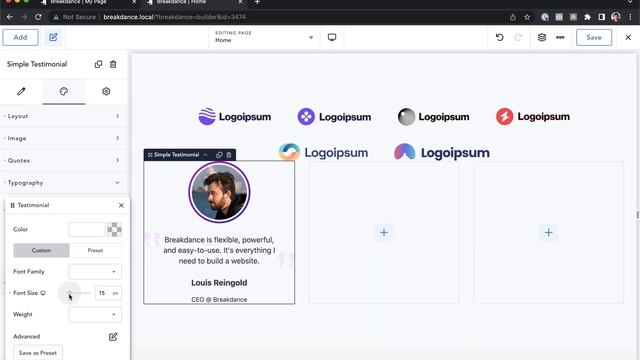The image size is (640, 360).
Task: Click the gradient arch Logoipsum logo
Action: (442, 152)
